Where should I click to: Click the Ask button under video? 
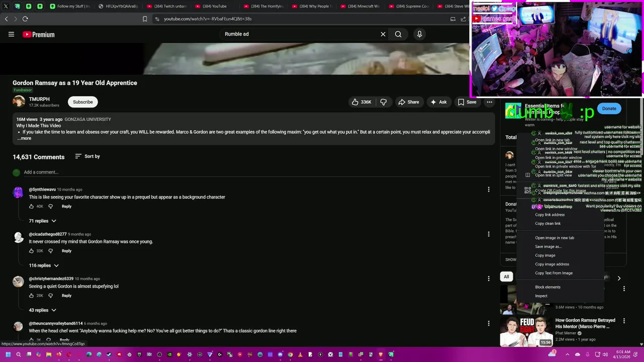438,102
